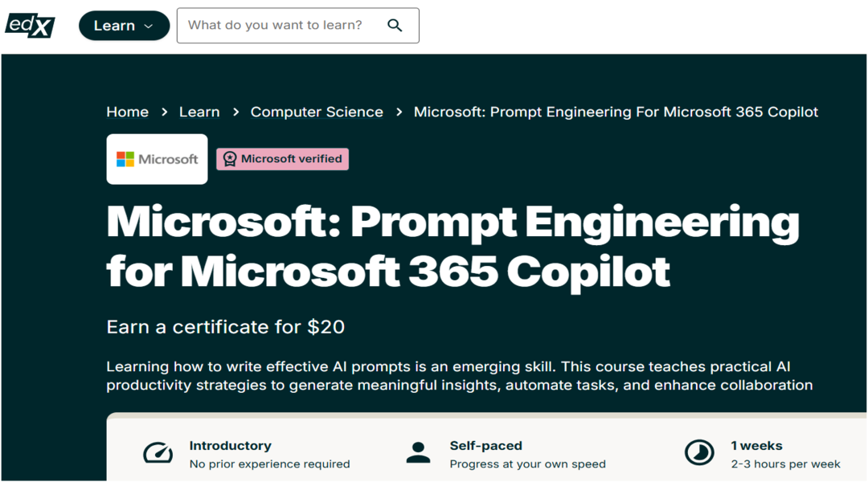Click the Introductory gauge icon
Viewport: 868px width, 482px height.
[x=158, y=454]
